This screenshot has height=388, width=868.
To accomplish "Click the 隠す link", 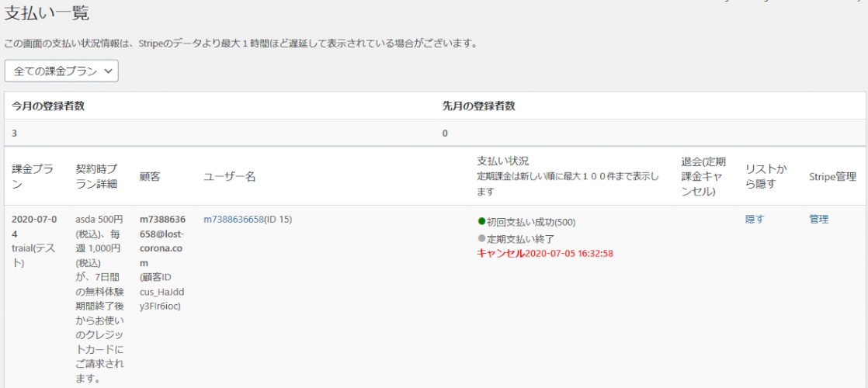I will [x=755, y=219].
